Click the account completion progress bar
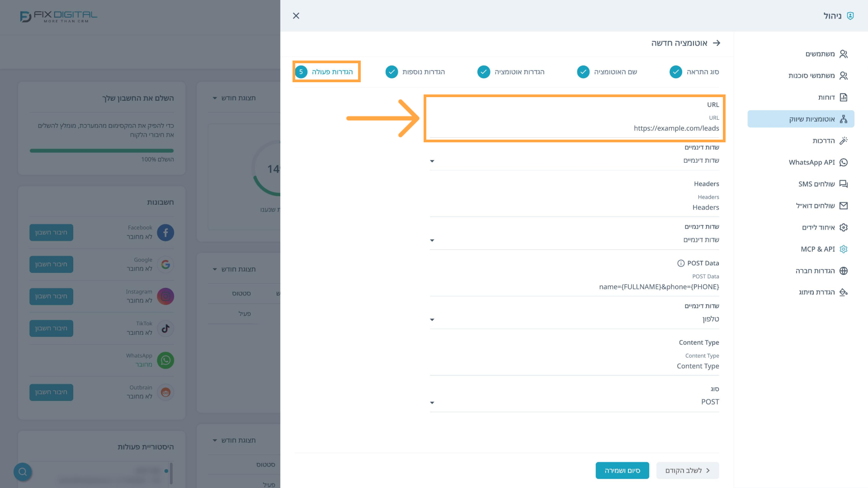868x488 pixels. click(102, 151)
